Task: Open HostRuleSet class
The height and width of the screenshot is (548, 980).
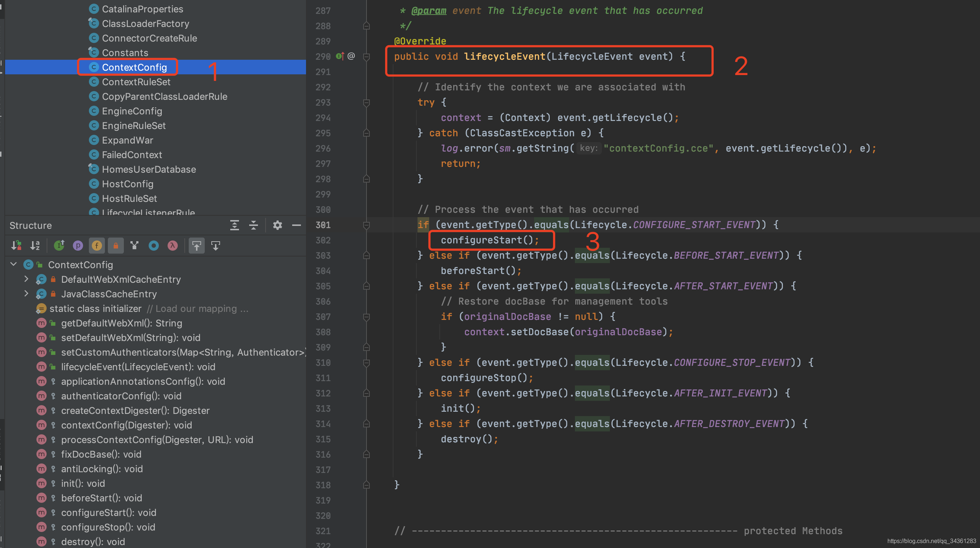Action: pyautogui.click(x=129, y=198)
